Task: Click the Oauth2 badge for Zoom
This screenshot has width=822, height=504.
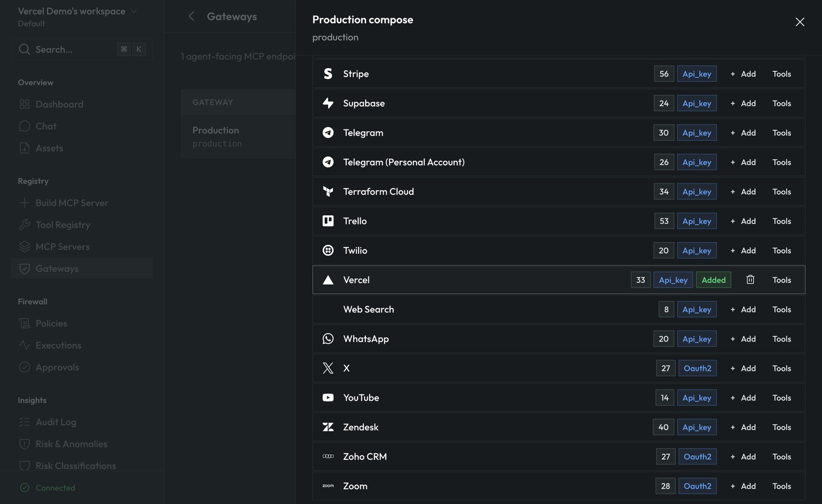Action: pyautogui.click(x=697, y=486)
